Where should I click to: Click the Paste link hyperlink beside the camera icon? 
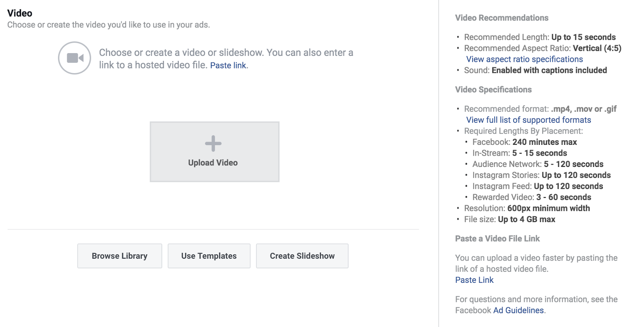click(x=228, y=65)
